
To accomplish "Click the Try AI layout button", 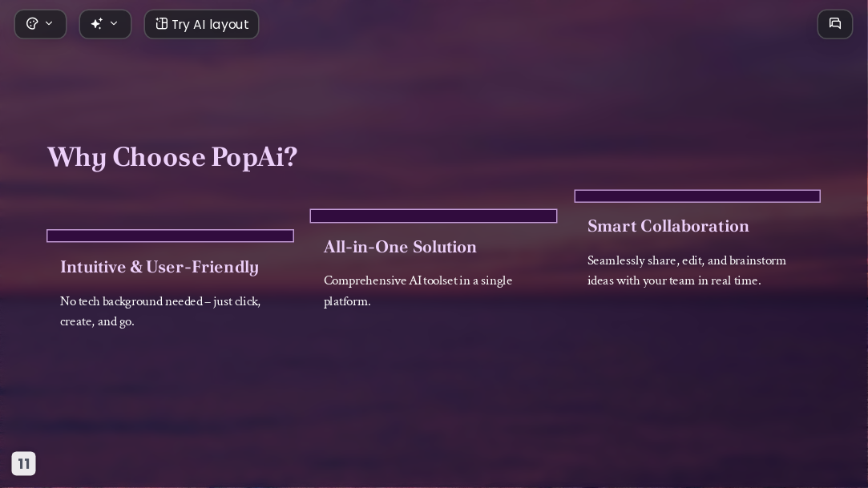I will tap(201, 24).
